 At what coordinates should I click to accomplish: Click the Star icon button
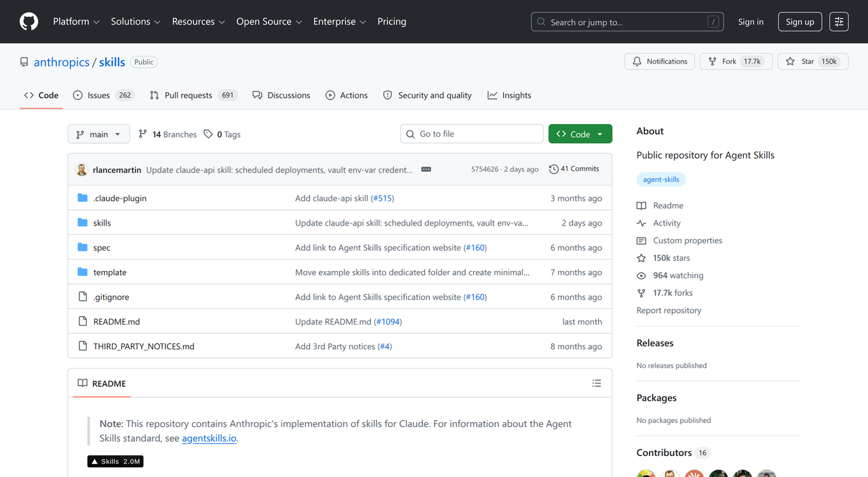[790, 62]
